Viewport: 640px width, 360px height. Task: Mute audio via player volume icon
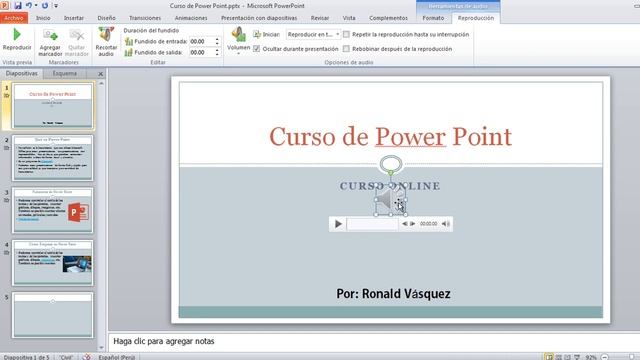(446, 224)
